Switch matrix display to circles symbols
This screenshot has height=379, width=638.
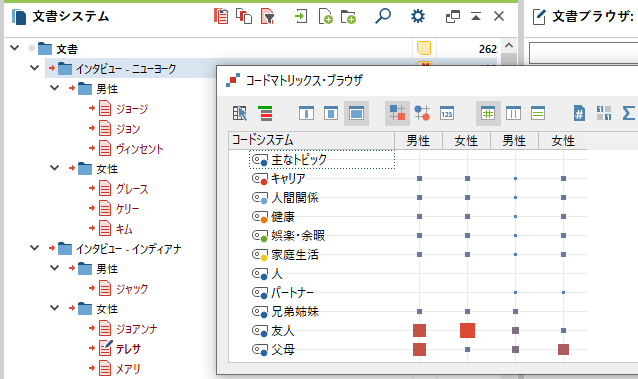[x=422, y=113]
